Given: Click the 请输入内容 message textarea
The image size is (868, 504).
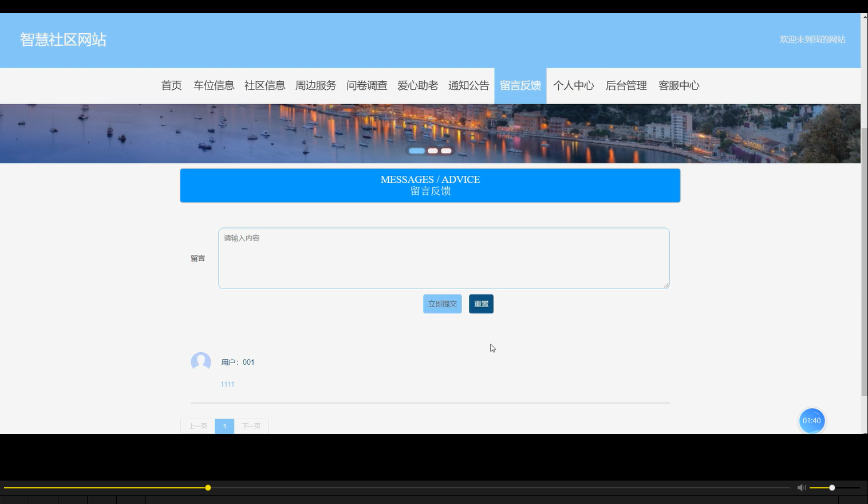Looking at the screenshot, I should (x=443, y=258).
